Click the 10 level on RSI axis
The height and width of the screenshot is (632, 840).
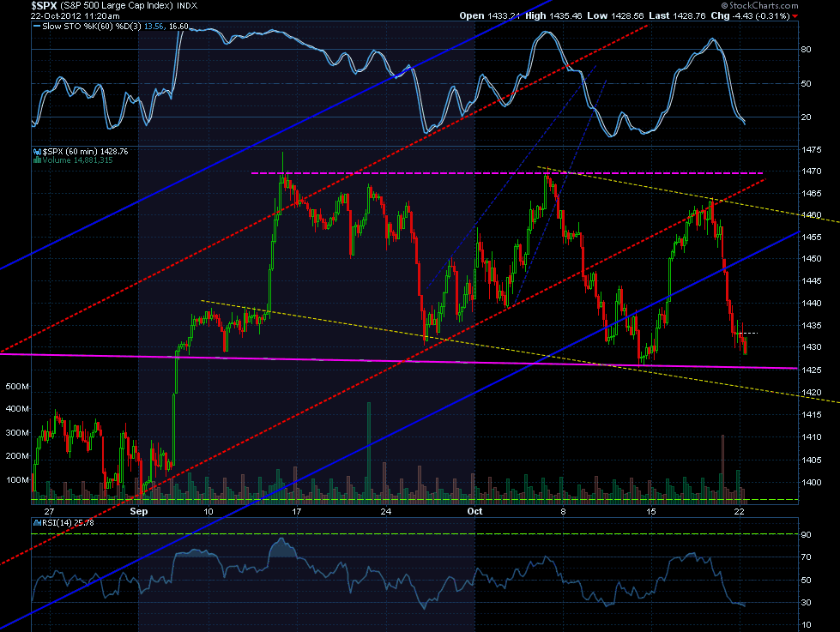pos(807,625)
